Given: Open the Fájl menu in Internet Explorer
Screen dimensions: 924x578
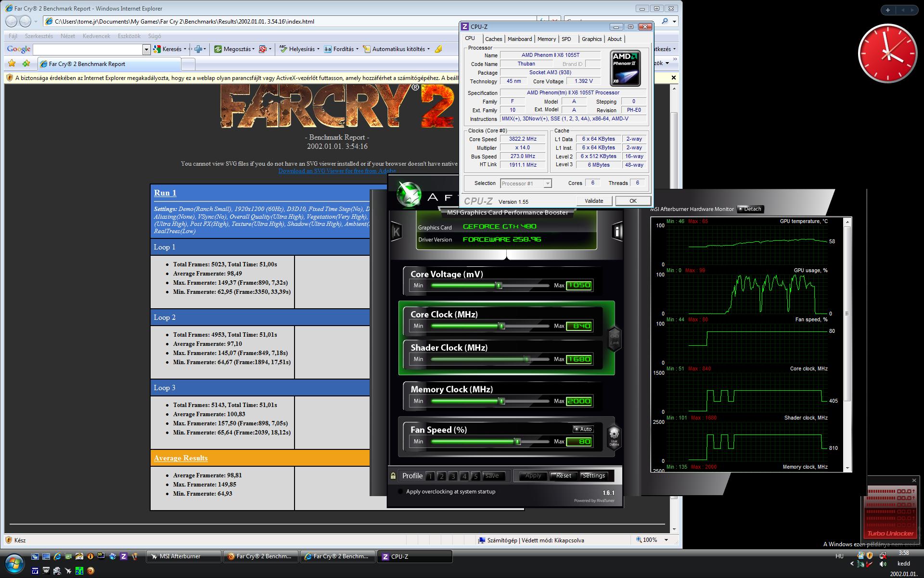Looking at the screenshot, I should [x=13, y=36].
